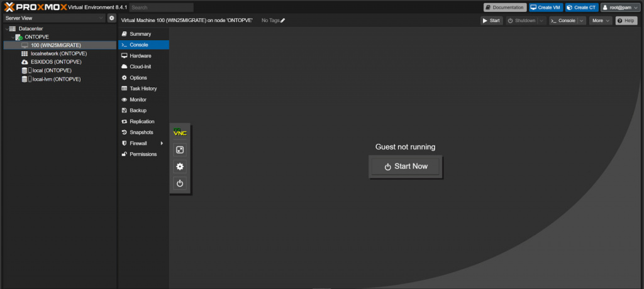Viewport: 644px width, 289px height.
Task: Select ESXIDOS (ONTOPVE) in tree
Action: (x=60, y=62)
